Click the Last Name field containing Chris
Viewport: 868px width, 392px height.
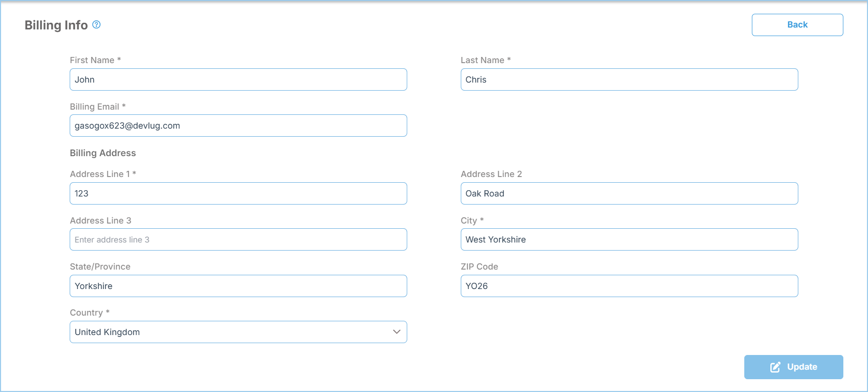click(x=629, y=80)
